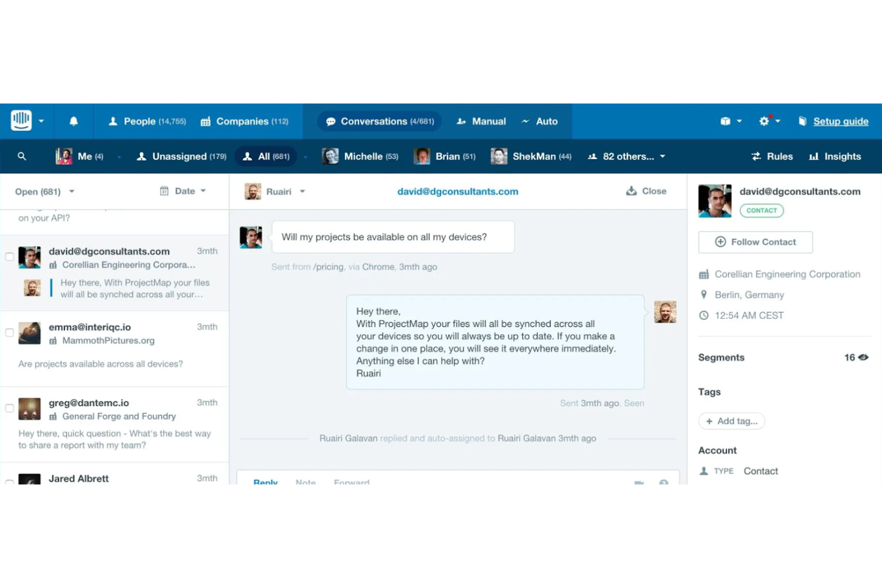Select the checkbox on david@dgconsultants.com conversation
882x588 pixels.
pyautogui.click(x=9, y=257)
